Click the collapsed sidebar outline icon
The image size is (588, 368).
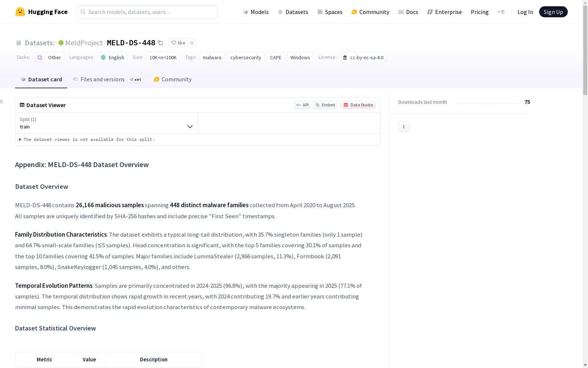click(2, 102)
